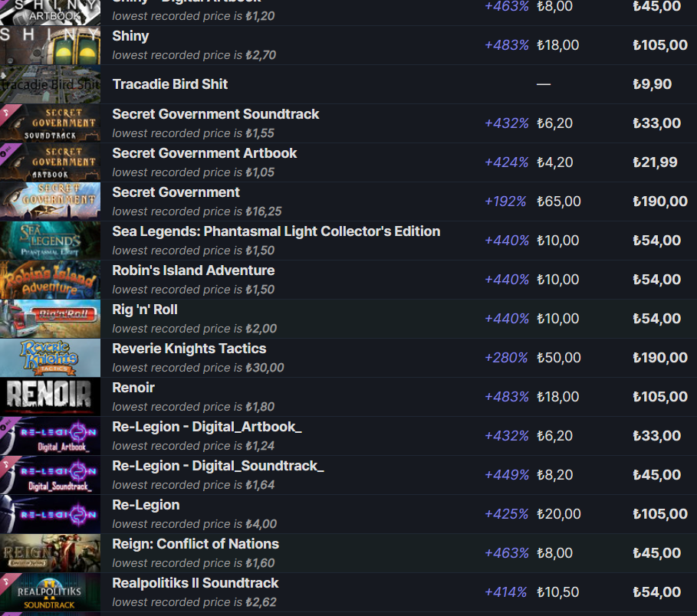Screen dimensions: 697x616
Task: Open Secret Government Soundtrack title
Action: [x=215, y=114]
